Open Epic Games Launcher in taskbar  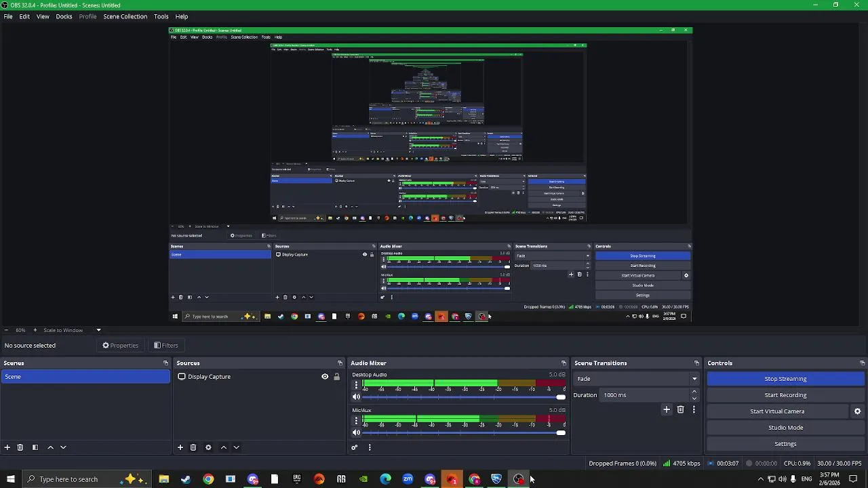pos(296,479)
